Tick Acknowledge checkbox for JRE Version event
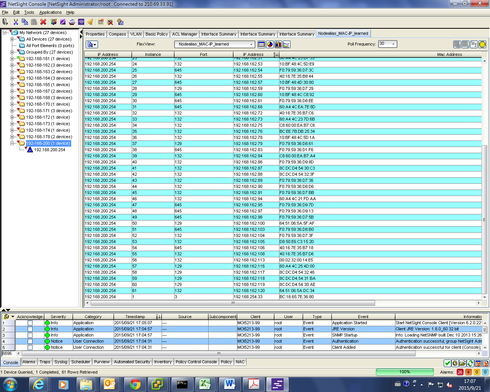The width and height of the screenshot is (490, 392). pos(30,329)
